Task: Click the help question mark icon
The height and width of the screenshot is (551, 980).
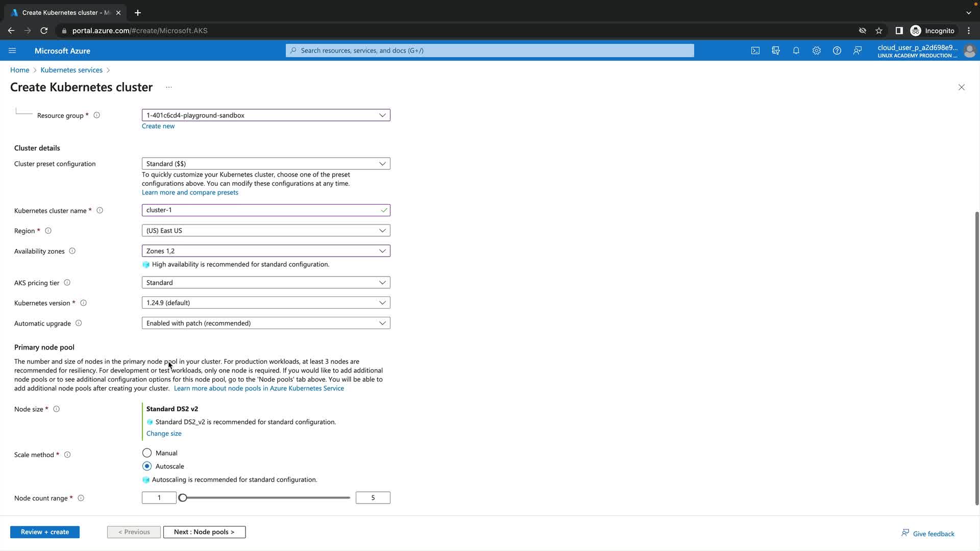Action: 837,51
